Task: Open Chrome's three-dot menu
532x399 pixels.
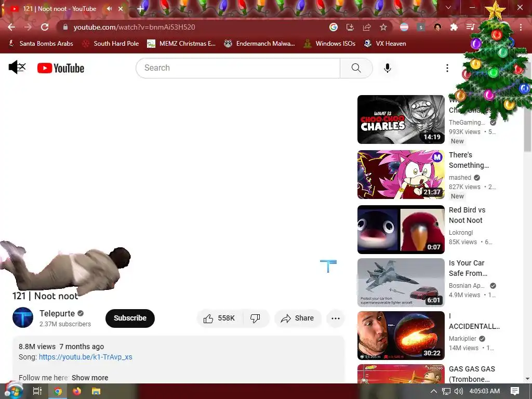Action: (521, 27)
